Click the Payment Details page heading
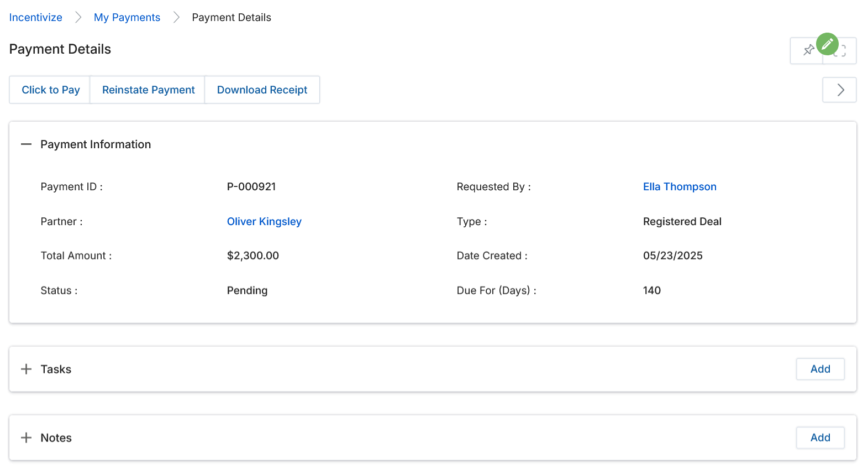868x474 pixels. coord(60,49)
